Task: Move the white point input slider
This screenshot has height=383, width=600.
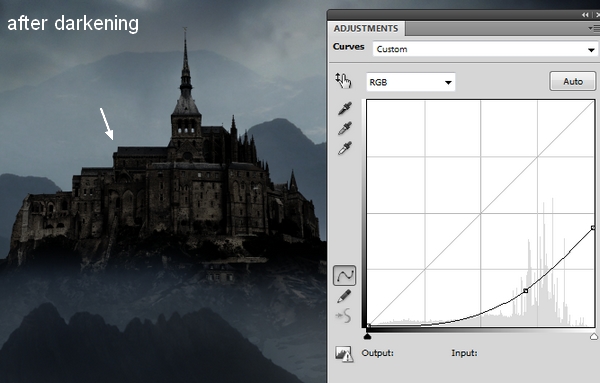Action: point(594,336)
